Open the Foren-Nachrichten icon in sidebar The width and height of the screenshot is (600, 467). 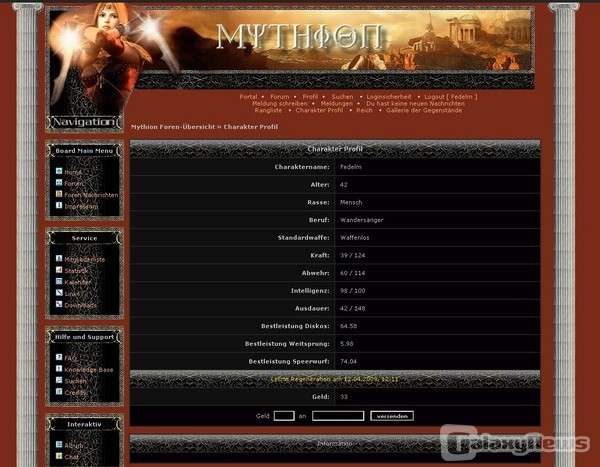[x=59, y=194]
